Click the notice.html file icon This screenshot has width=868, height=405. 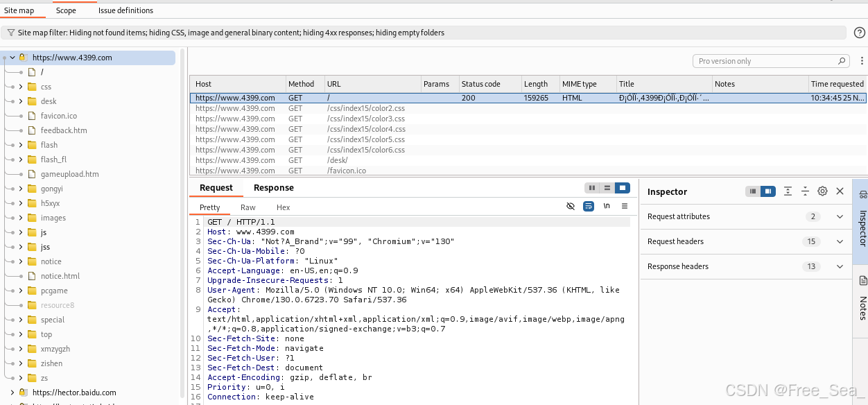pyautogui.click(x=31, y=276)
